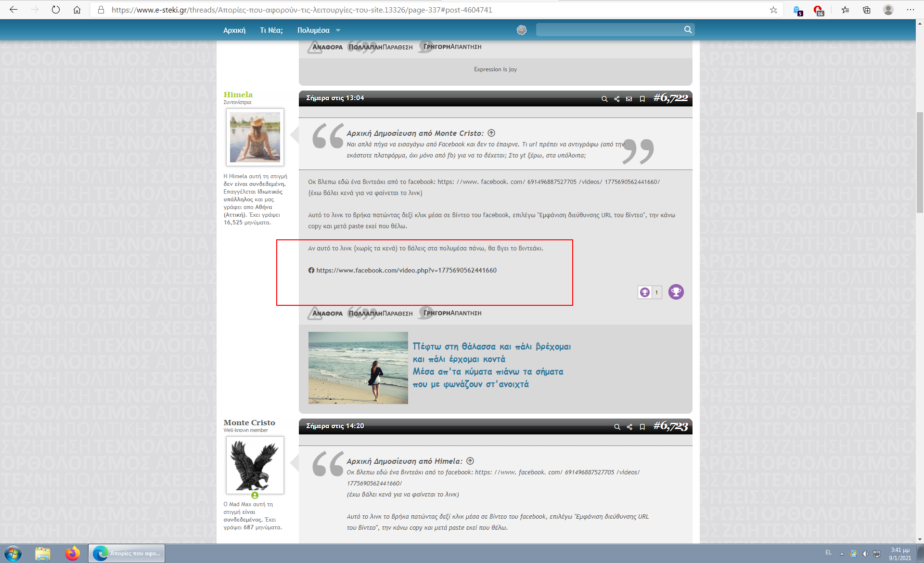Add this page to browser favorites star
Screen dimensions: 924x563
click(773, 10)
